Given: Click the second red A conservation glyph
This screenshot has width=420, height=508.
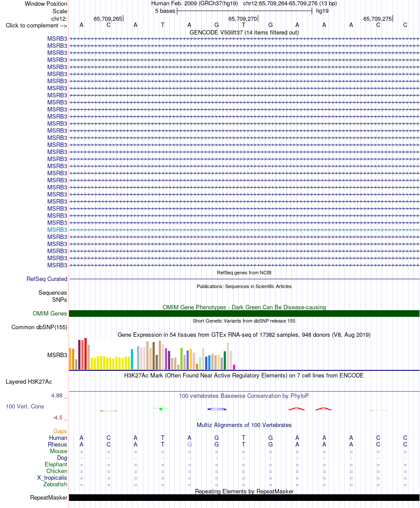Looking at the screenshot, I should click(324, 409).
